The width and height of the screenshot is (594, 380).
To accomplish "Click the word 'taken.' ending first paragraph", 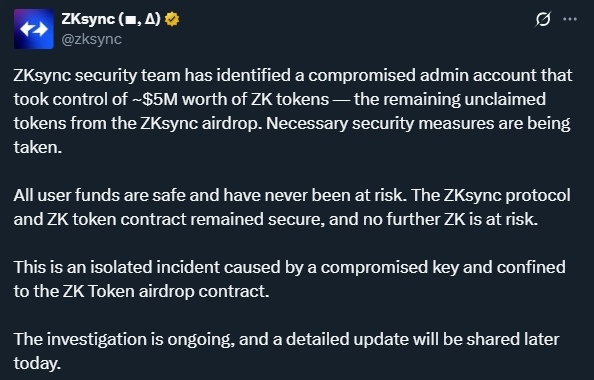I will [x=38, y=147].
